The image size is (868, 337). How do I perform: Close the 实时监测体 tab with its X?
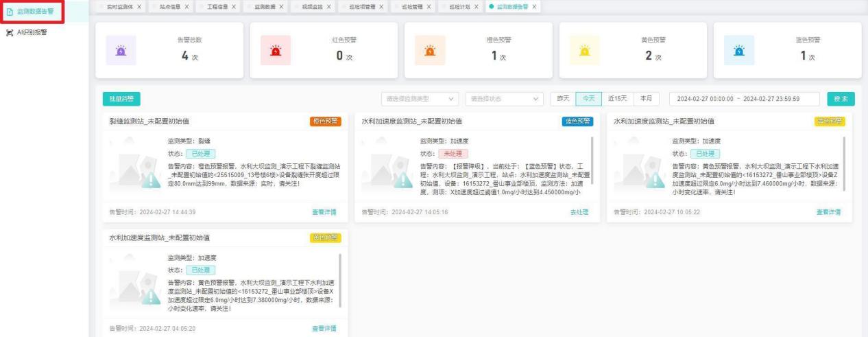pos(140,6)
